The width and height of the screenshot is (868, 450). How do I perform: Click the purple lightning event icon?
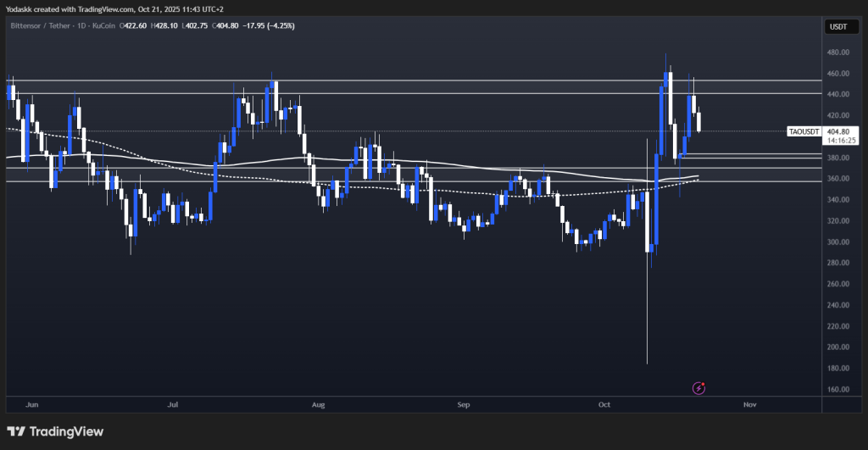pyautogui.click(x=698, y=388)
